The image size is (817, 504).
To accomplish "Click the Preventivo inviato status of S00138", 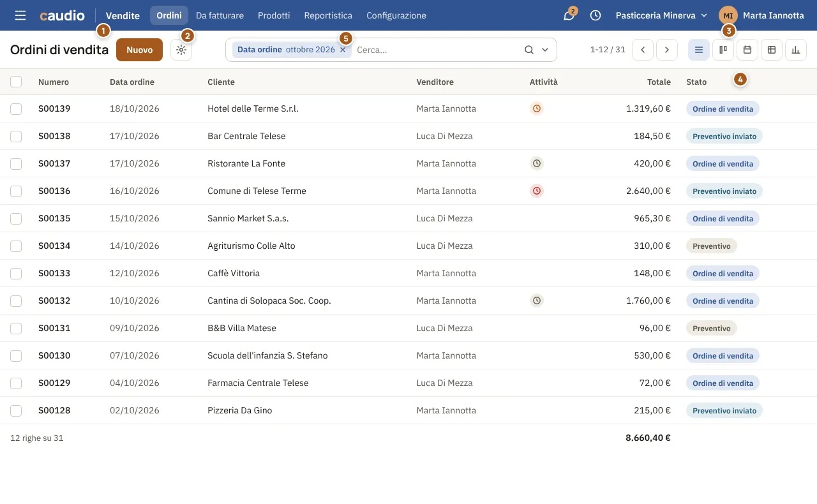I will (724, 136).
